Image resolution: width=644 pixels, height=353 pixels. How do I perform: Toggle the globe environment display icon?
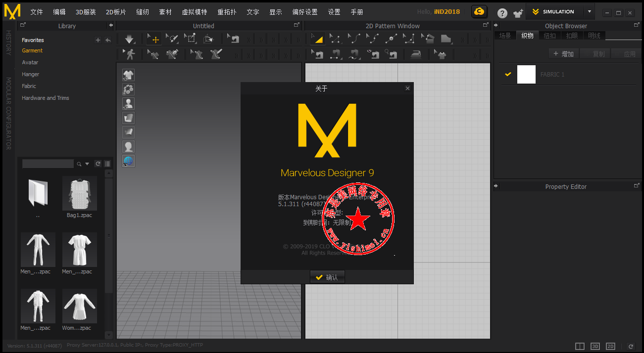pyautogui.click(x=128, y=161)
